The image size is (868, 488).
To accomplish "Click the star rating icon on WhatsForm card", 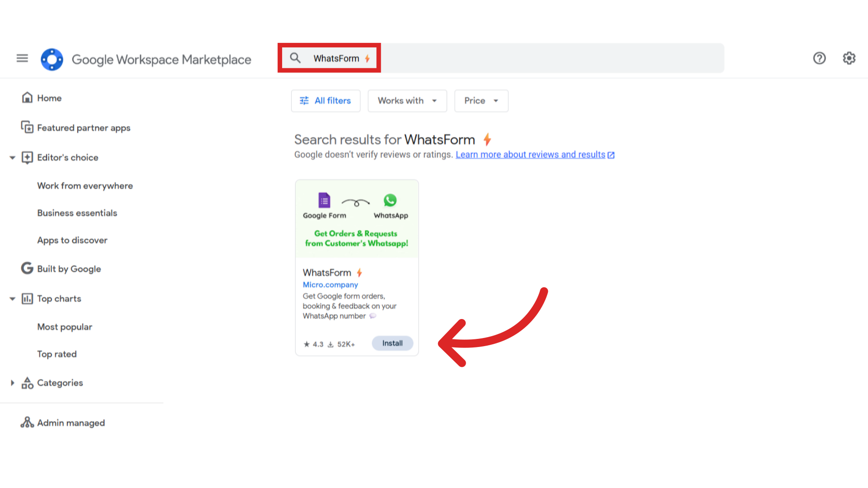I will pyautogui.click(x=307, y=344).
